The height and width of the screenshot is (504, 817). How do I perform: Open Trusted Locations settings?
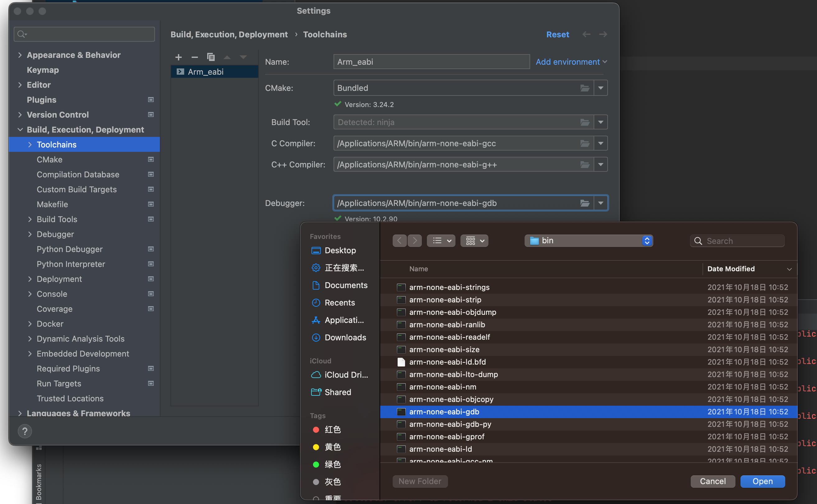[70, 398]
